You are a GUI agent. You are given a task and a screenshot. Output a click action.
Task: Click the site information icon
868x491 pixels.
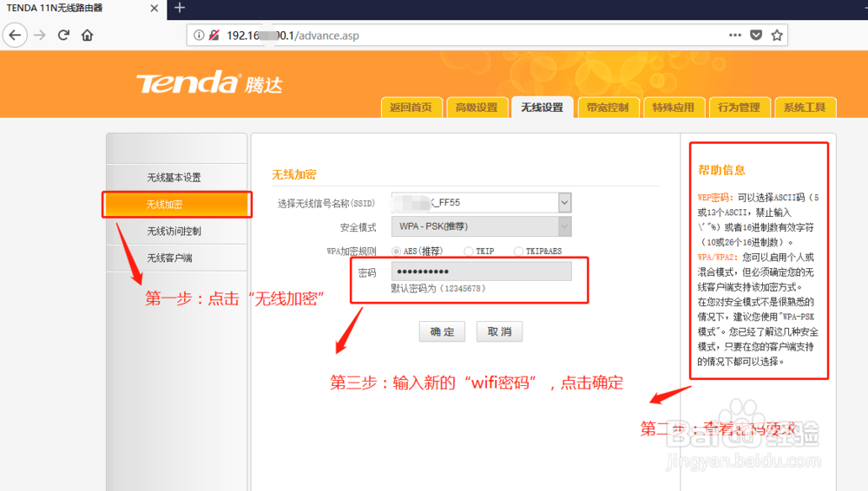(198, 36)
